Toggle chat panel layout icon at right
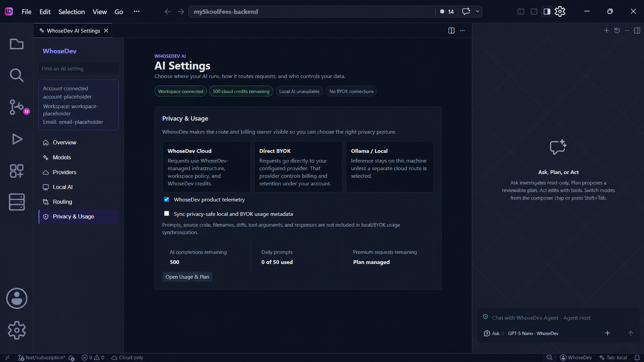This screenshot has height=362, width=644. point(637,30)
